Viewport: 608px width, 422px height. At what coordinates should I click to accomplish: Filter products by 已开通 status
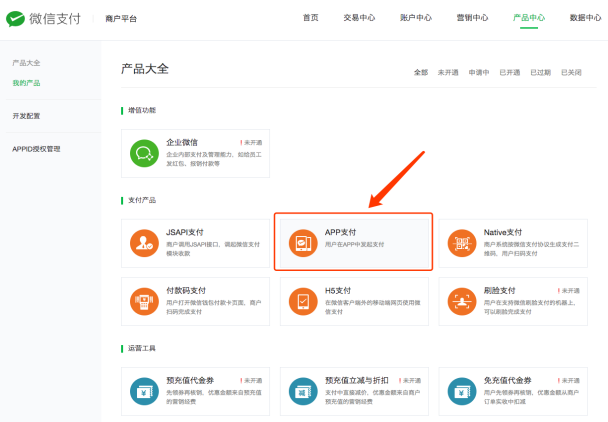coord(510,73)
